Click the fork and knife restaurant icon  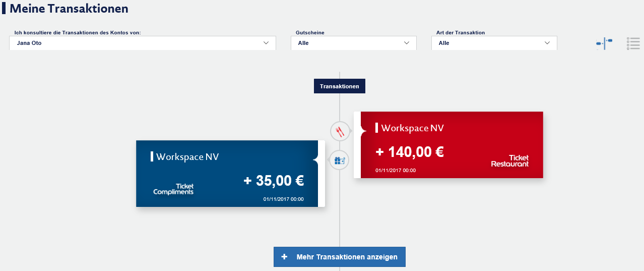tap(340, 132)
